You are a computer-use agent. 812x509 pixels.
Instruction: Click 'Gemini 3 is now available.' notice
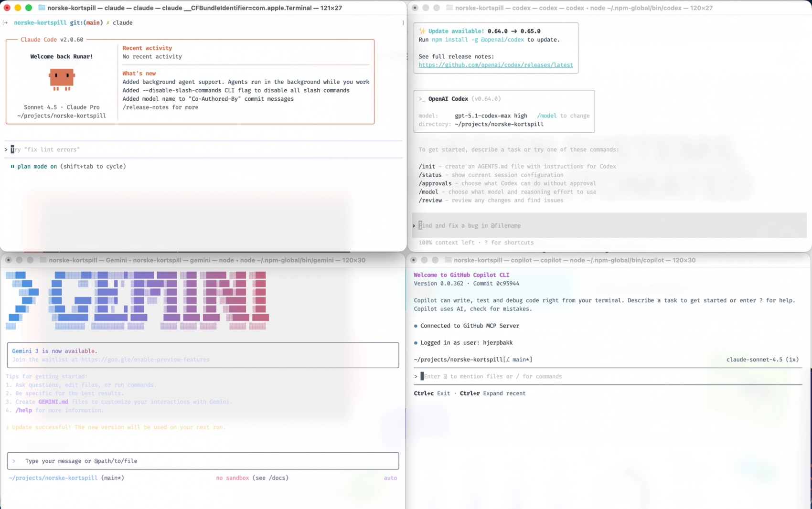[54, 351]
